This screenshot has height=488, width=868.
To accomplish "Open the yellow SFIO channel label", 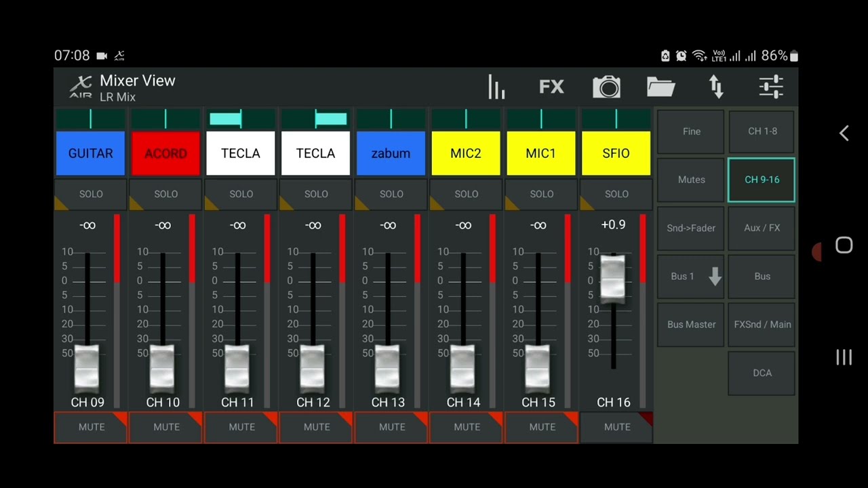I will [x=616, y=154].
